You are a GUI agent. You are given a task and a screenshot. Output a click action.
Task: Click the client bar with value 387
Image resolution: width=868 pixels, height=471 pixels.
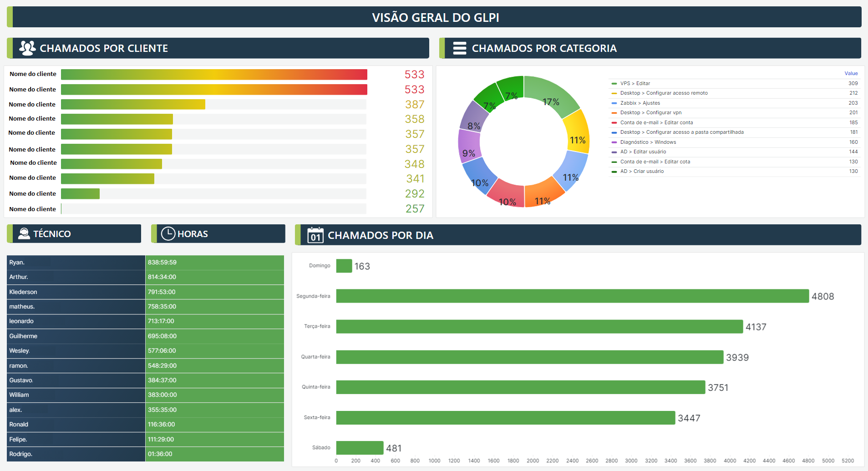(133, 104)
